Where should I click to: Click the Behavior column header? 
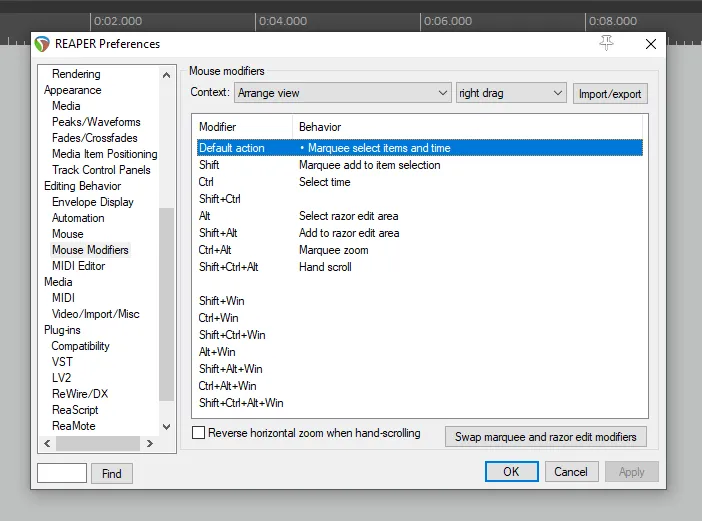[467, 127]
